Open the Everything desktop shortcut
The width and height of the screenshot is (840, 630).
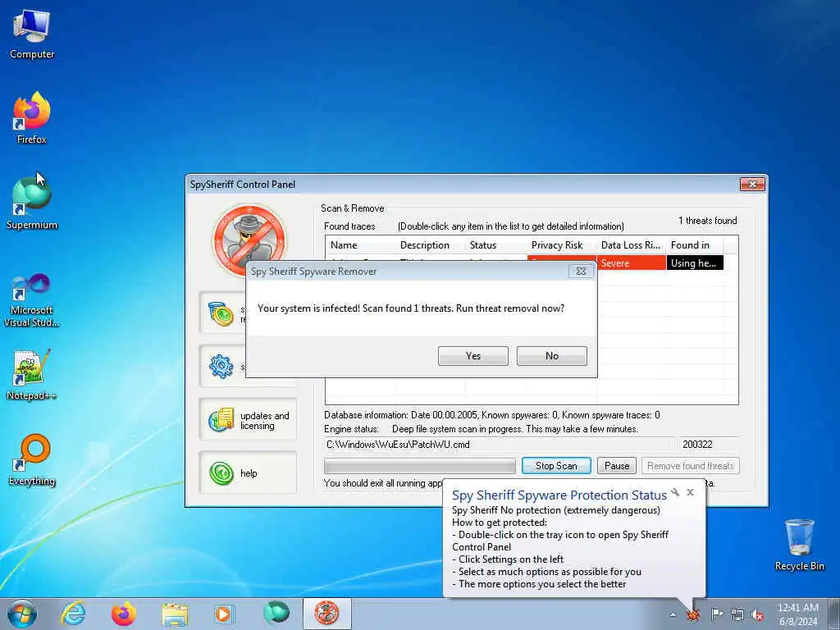coord(32,459)
